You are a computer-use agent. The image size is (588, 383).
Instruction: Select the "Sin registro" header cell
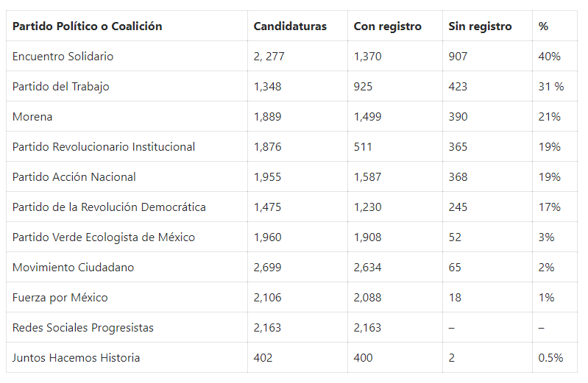(480, 26)
